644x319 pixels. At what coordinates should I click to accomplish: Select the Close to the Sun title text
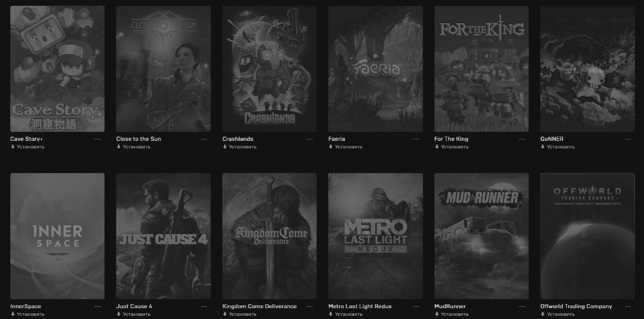tap(138, 139)
